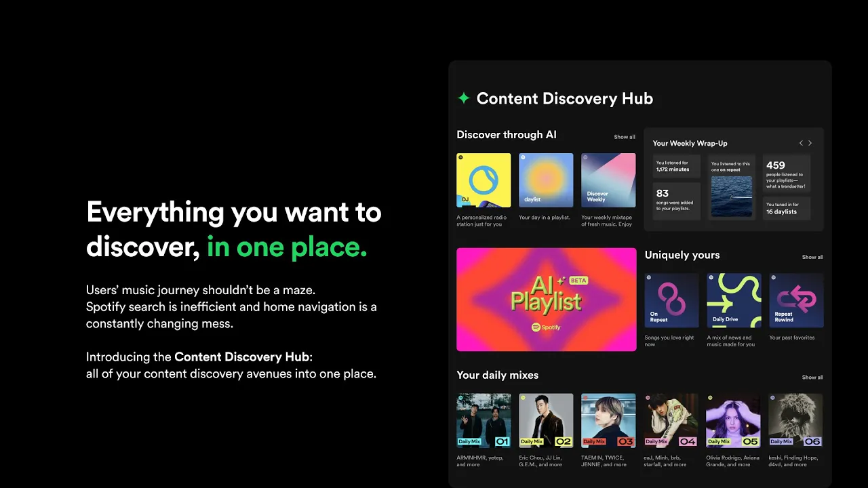Click 'TAEMIN, TWICE, JENNIE, and more' caption
Viewport: 868px width, 488px height.
(604, 461)
